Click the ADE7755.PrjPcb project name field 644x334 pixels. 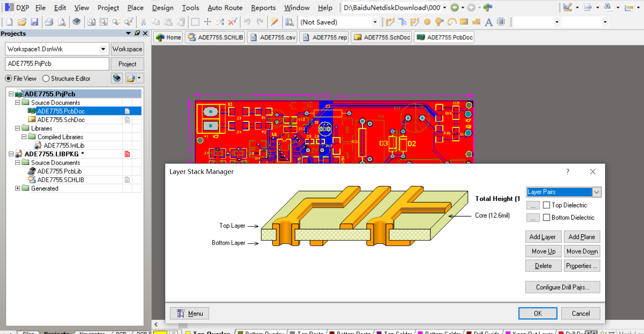click(x=57, y=64)
